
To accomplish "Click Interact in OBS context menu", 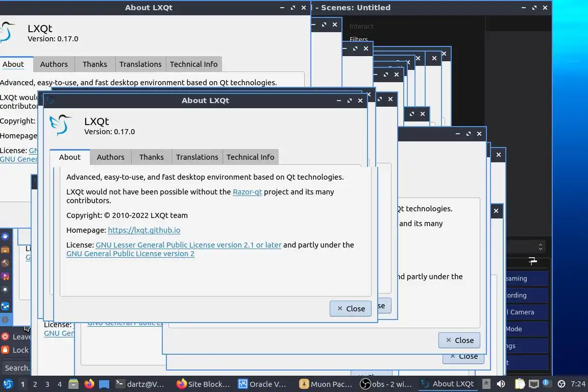I will [361, 26].
